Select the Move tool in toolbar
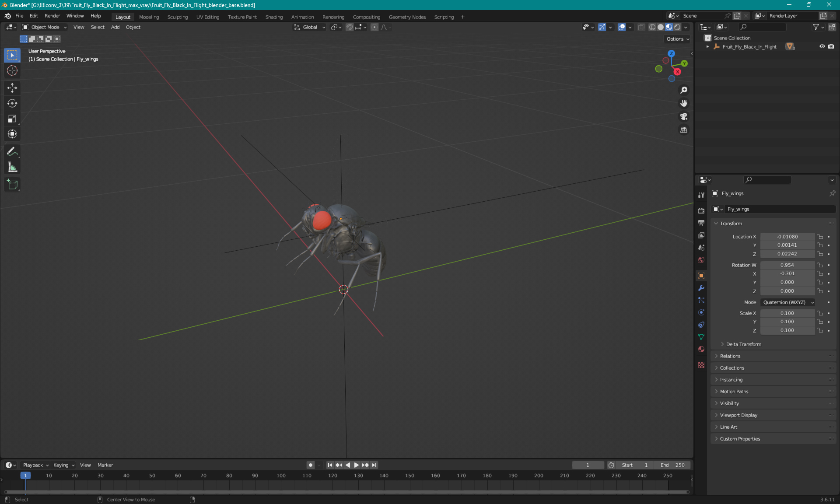Viewport: 840px width, 504px height. (x=13, y=88)
